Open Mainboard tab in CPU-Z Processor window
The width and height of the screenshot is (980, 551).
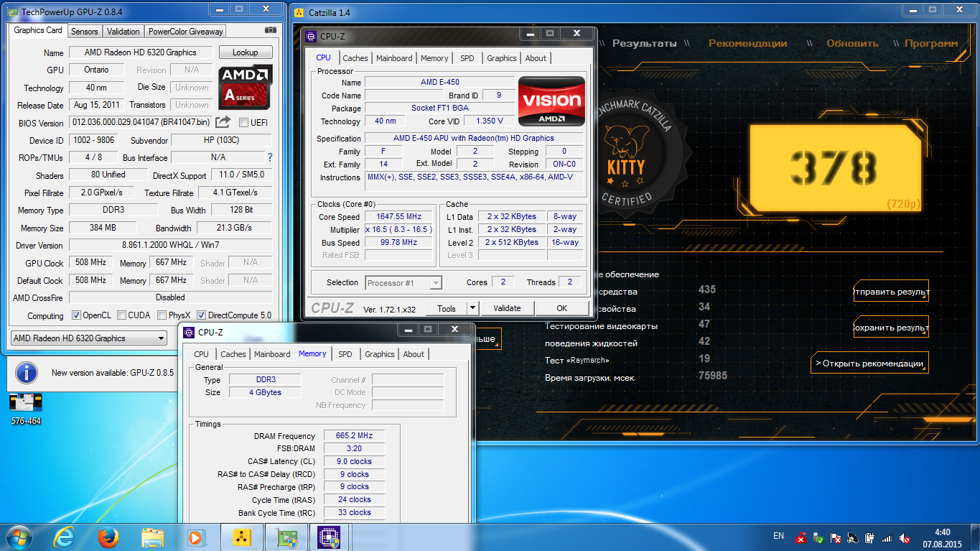click(x=394, y=58)
